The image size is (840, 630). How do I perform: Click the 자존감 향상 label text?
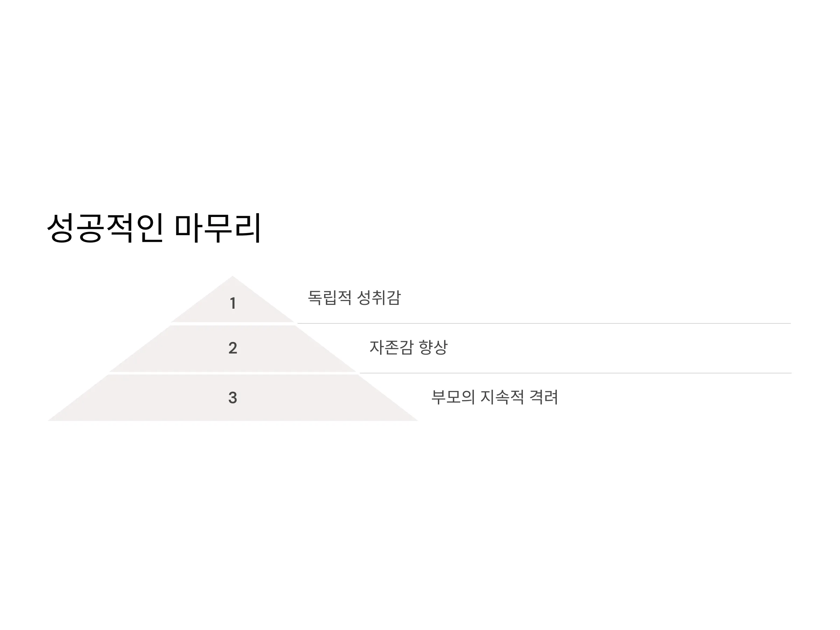(408, 347)
